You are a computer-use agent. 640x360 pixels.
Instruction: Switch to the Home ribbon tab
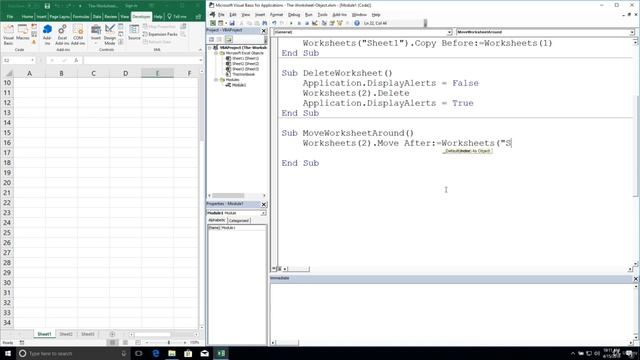(x=27, y=17)
